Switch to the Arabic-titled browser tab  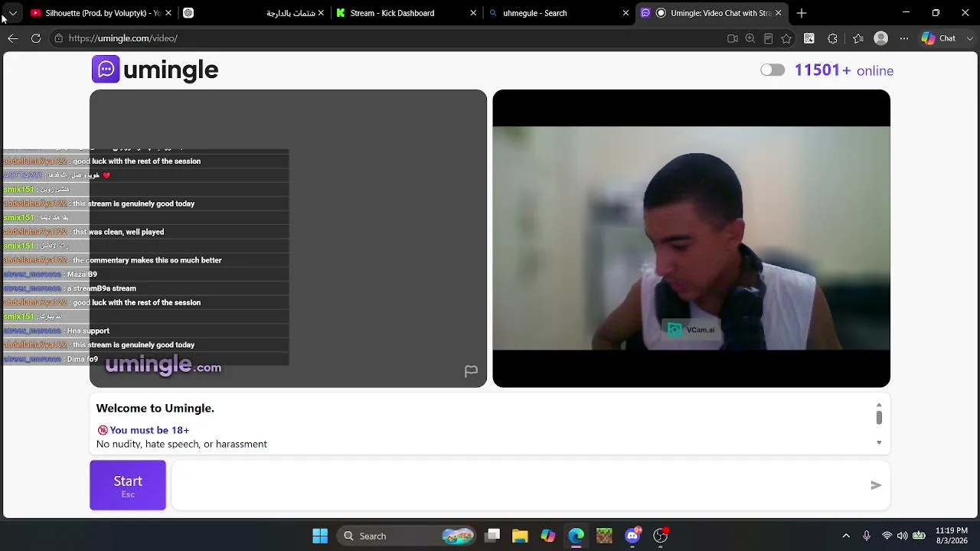pos(254,13)
